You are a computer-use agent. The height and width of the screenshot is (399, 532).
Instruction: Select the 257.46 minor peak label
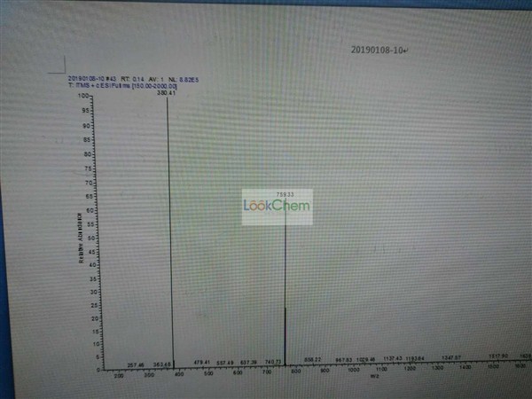136,364
